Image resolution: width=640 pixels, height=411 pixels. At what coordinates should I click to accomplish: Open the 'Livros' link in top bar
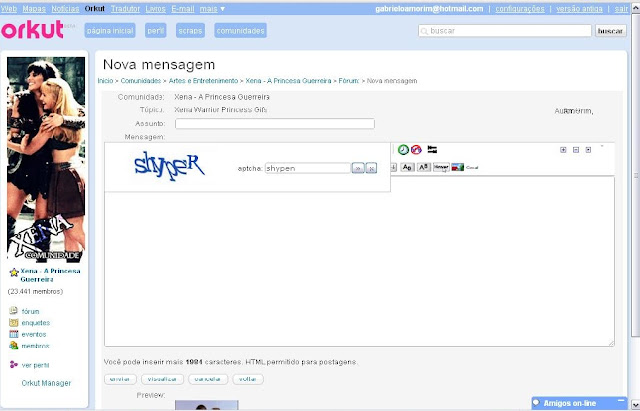(x=156, y=9)
